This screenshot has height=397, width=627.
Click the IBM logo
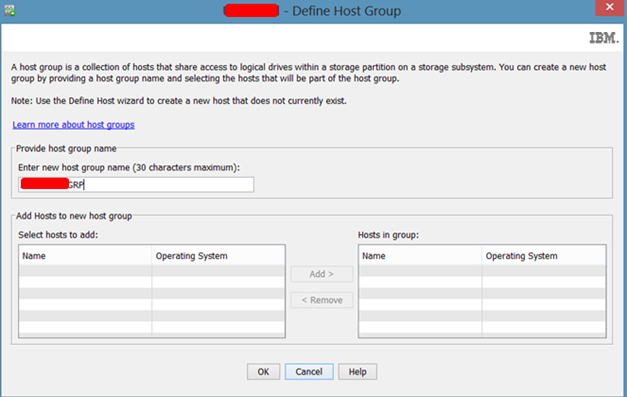coord(604,38)
